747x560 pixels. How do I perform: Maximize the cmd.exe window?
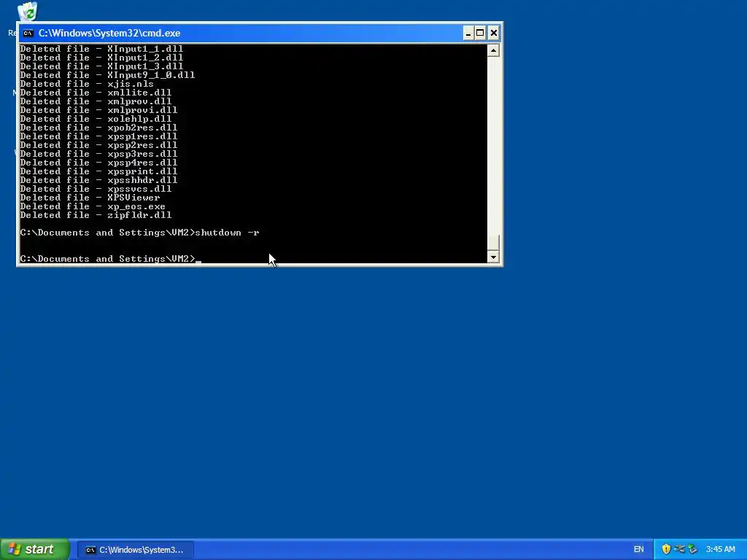point(480,33)
